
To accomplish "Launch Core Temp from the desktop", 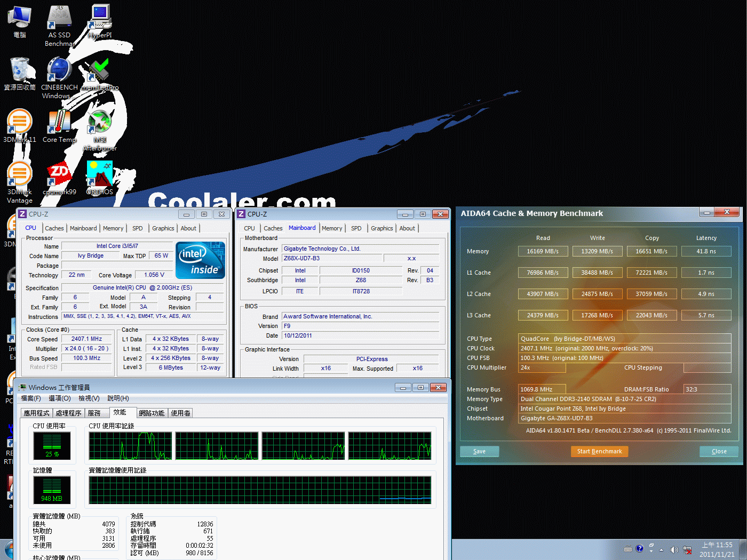I will click(x=59, y=124).
